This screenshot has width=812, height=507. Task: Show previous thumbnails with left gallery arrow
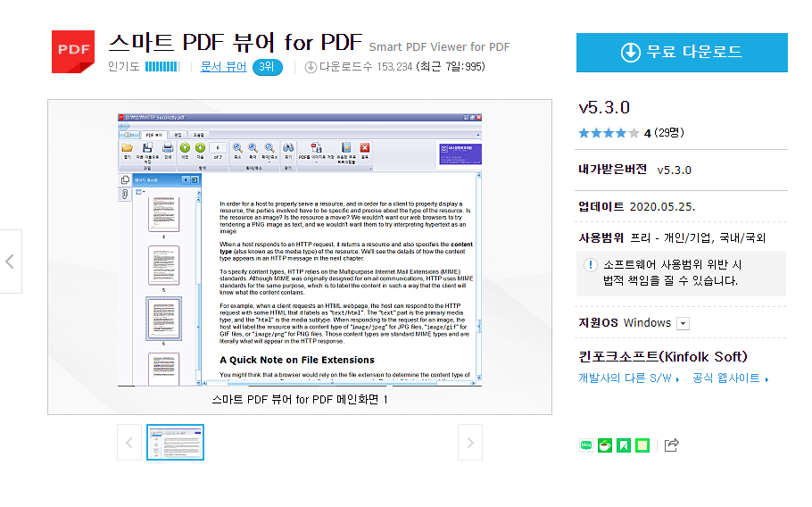[x=129, y=443]
